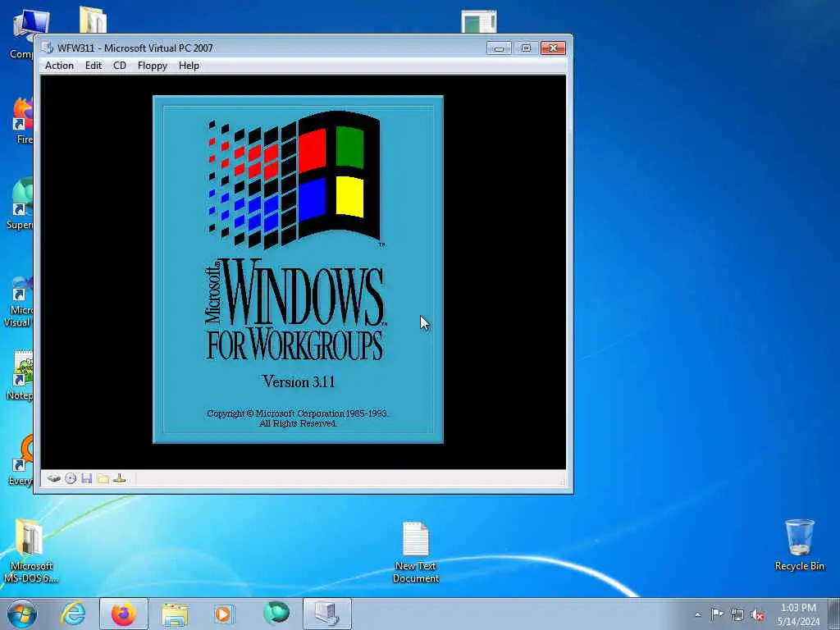
Task: Open the Floppy menu
Action: pos(152,66)
